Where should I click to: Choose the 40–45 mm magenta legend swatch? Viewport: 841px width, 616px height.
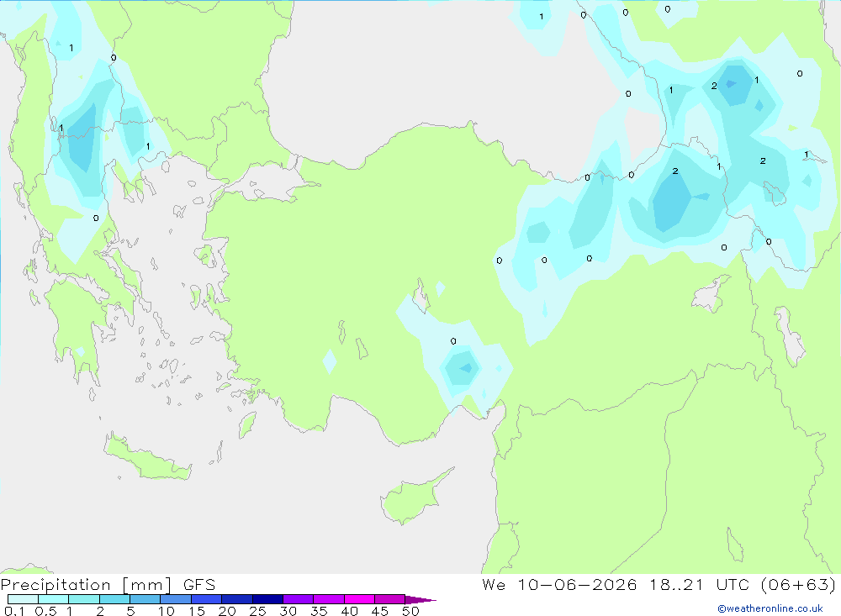pos(359,599)
